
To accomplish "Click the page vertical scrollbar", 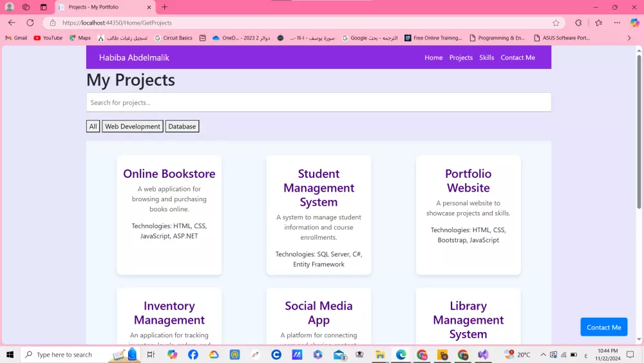I will tap(639, 132).
